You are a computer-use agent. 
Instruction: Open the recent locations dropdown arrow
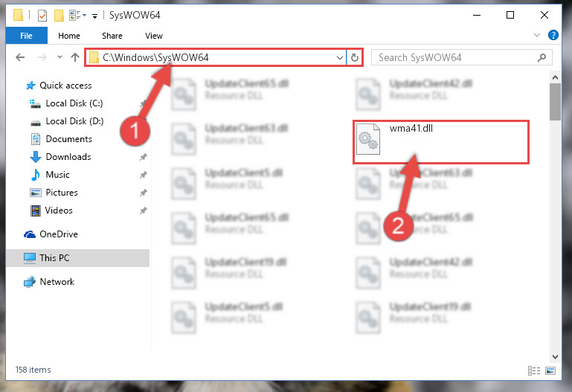coord(60,57)
